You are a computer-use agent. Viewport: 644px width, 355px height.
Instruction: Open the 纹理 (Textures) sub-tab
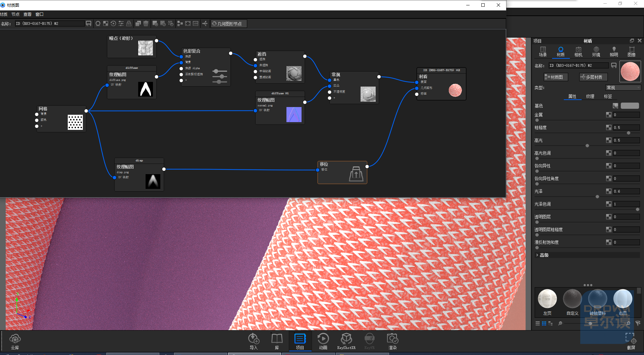590,96
